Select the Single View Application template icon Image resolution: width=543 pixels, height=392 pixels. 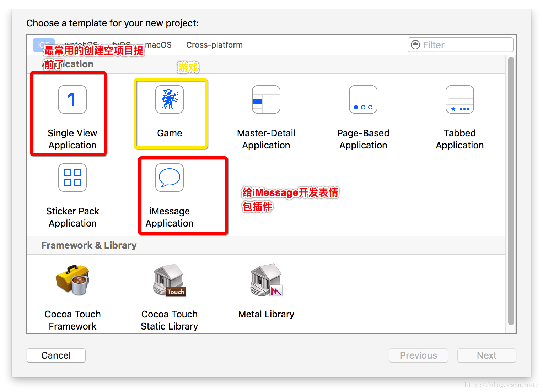point(72,99)
